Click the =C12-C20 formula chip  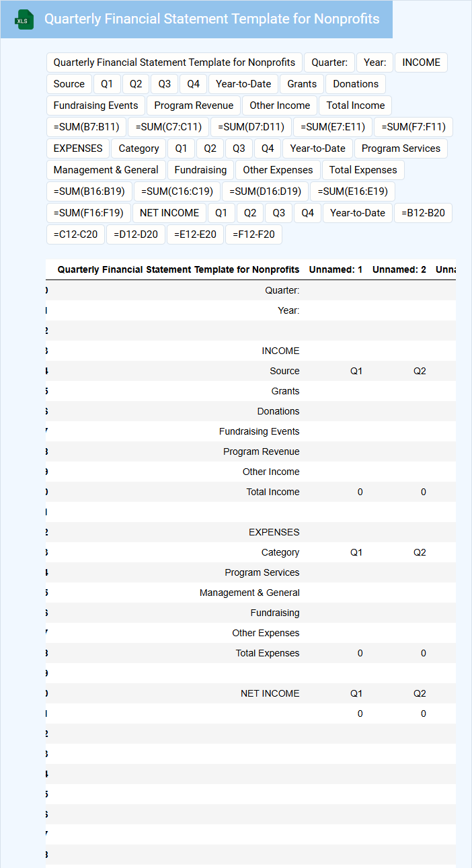click(x=76, y=234)
